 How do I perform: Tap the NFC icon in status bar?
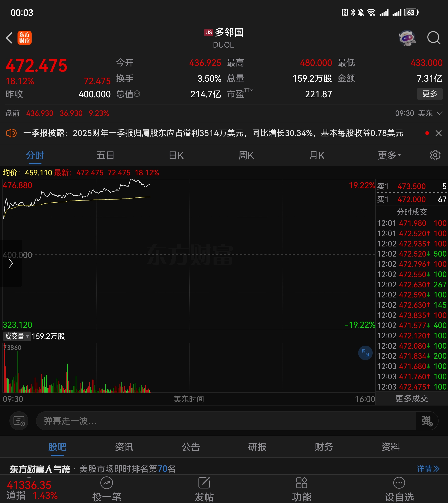(345, 12)
